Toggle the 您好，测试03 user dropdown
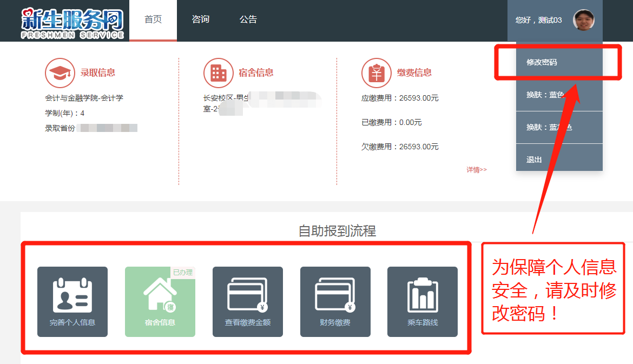 point(538,21)
